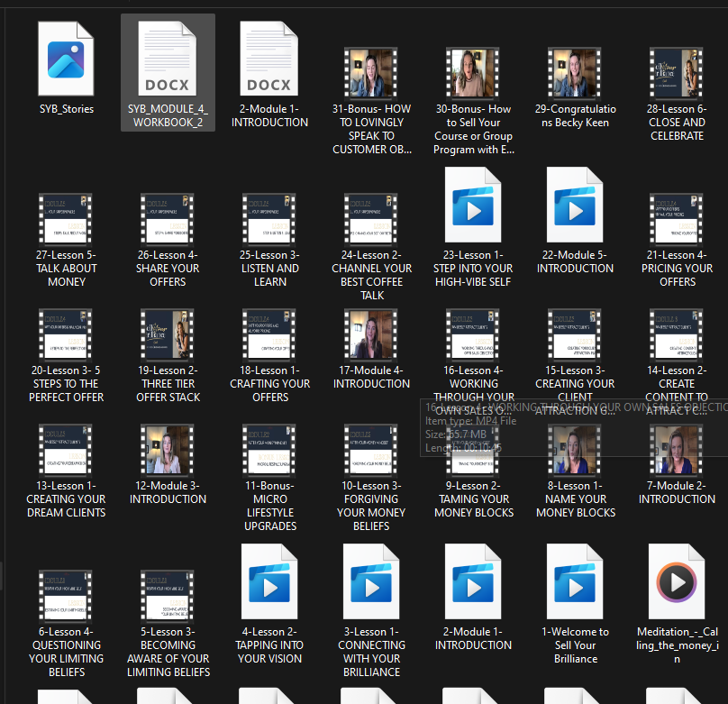Click the 1-Welcome to Sell Your Brilliance file icon

[x=575, y=582]
